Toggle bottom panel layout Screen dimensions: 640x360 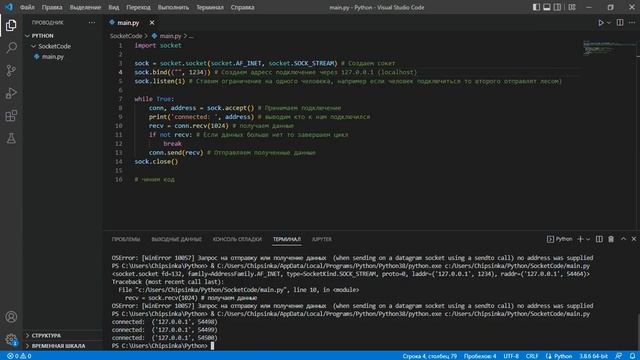coord(547,7)
